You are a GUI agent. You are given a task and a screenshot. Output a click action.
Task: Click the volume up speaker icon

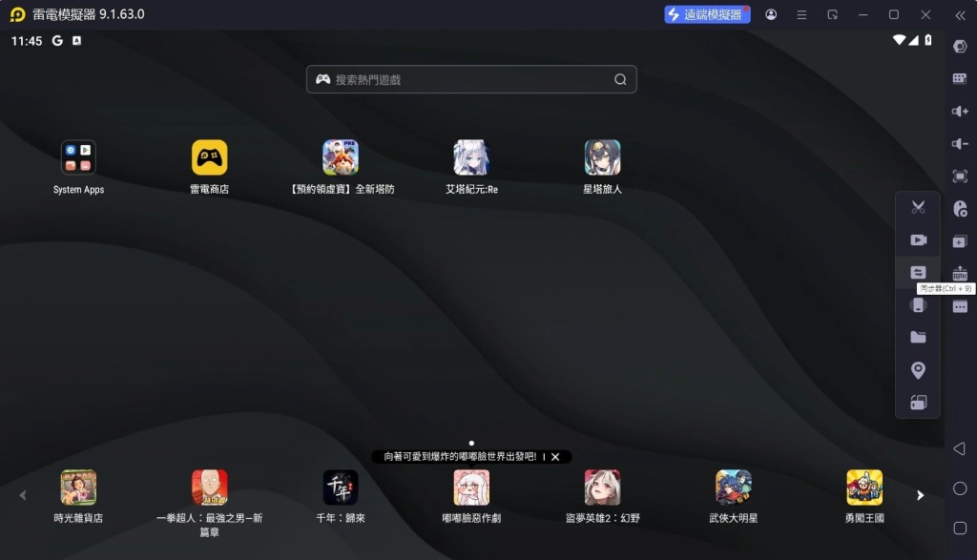[x=960, y=112]
